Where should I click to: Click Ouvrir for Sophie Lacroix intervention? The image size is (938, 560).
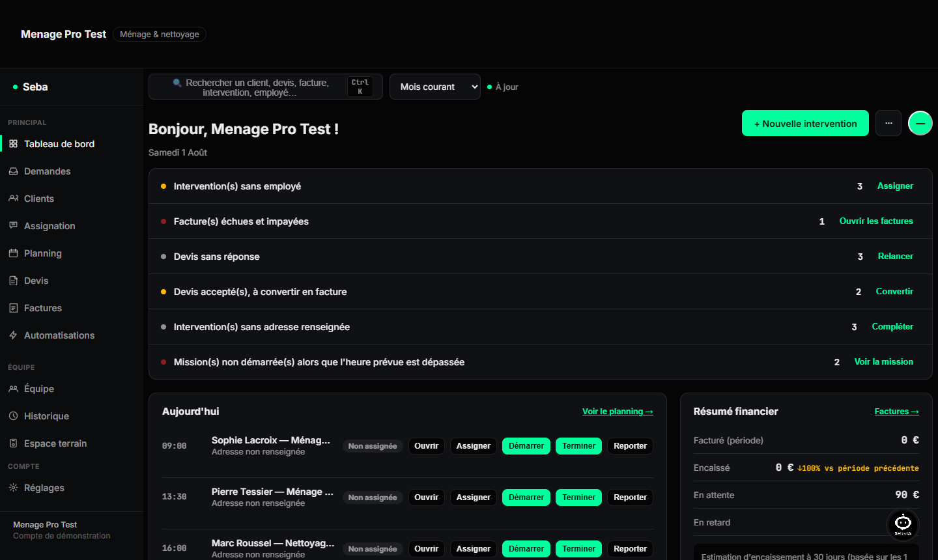tap(427, 446)
